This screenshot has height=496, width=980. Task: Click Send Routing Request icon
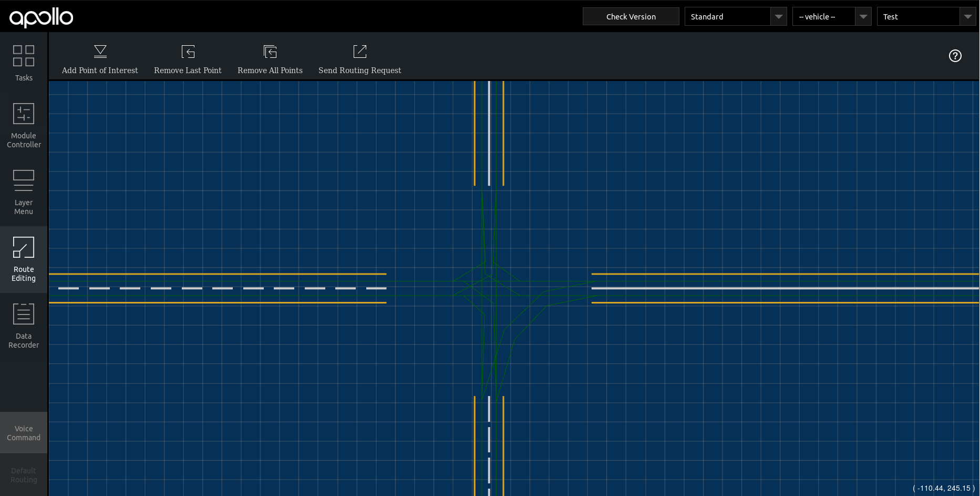click(360, 52)
